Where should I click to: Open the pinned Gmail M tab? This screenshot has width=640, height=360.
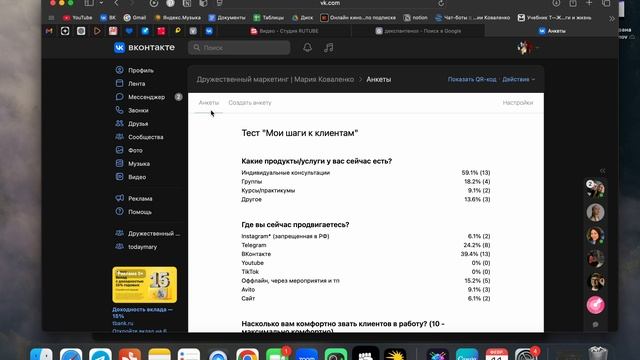click(49, 31)
